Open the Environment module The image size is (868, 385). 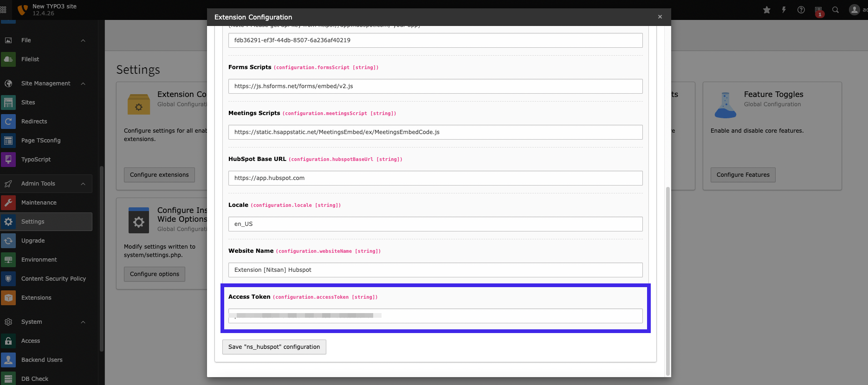click(46, 260)
